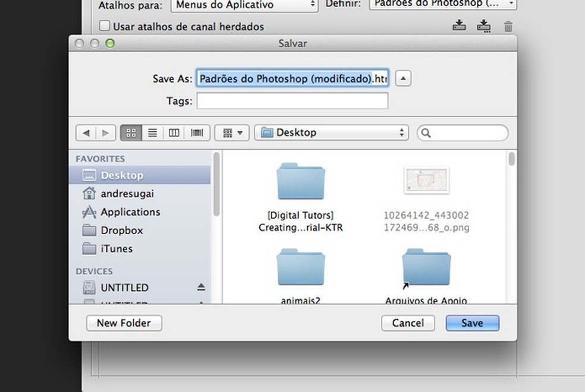Click save shortcut set icon in background window
This screenshot has width=585, height=392.
click(459, 26)
